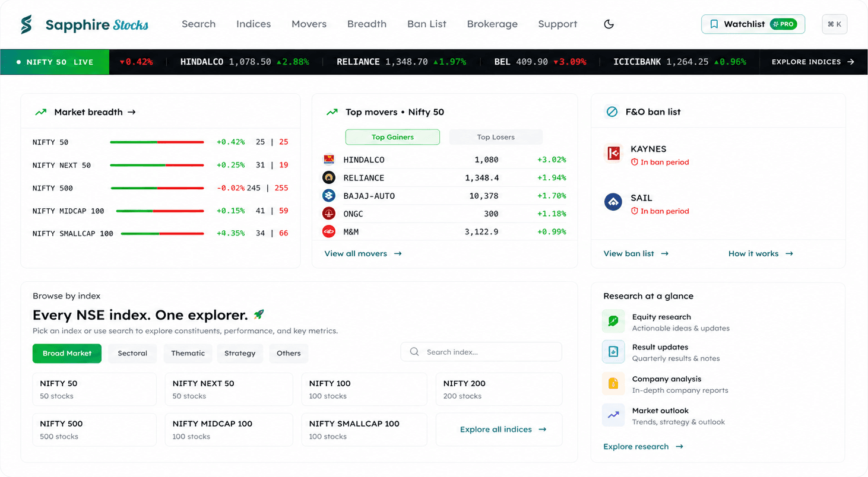
Task: Click the Market breadth arrow
Action: (x=132, y=112)
